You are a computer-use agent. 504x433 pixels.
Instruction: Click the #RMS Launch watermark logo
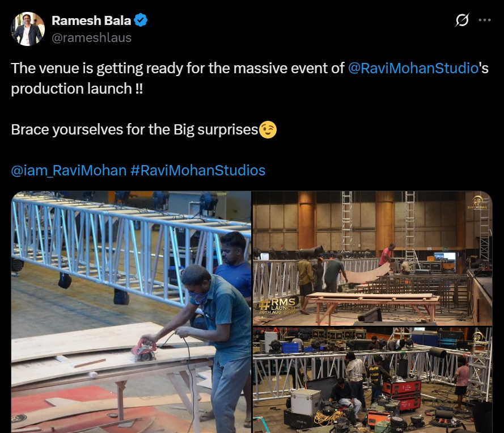click(x=277, y=306)
